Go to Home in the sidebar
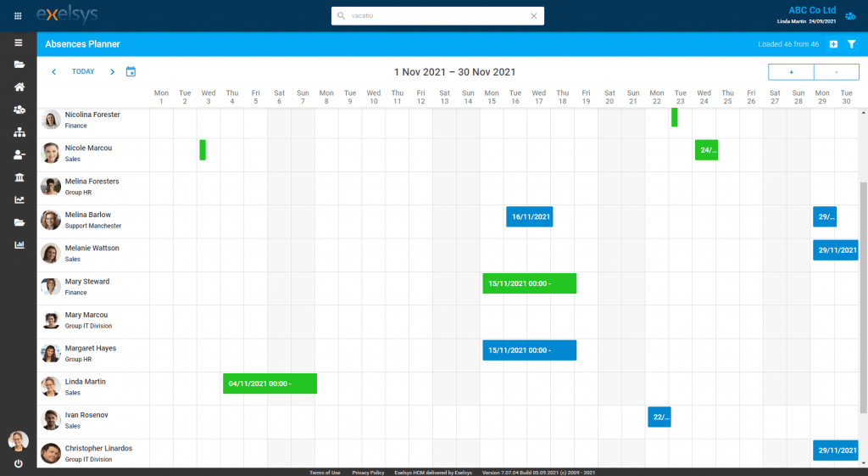The width and height of the screenshot is (868, 476). [x=19, y=87]
